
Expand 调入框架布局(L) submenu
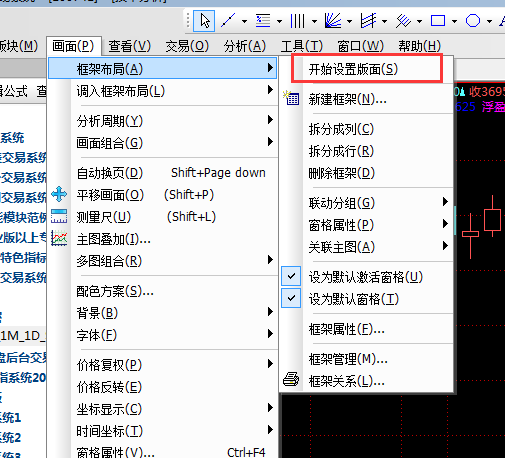[x=163, y=91]
